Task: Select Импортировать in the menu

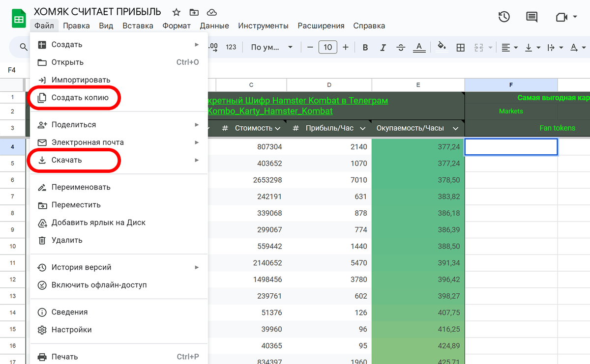Action: [x=119, y=80]
